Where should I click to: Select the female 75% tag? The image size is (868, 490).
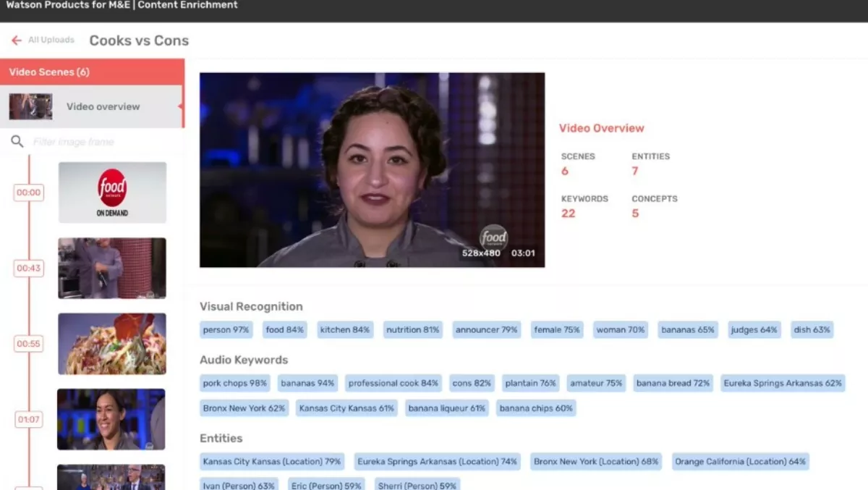[x=557, y=330]
